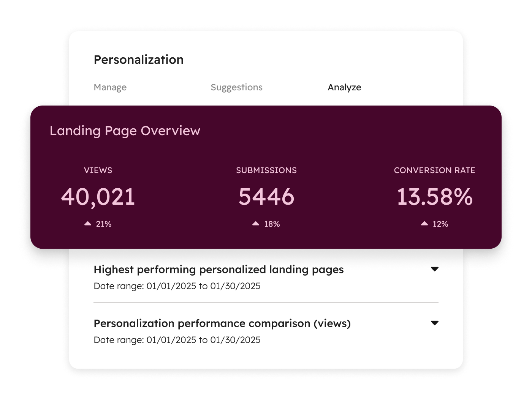This screenshot has width=532, height=399.
Task: Open the Suggestions tab
Action: (236, 87)
